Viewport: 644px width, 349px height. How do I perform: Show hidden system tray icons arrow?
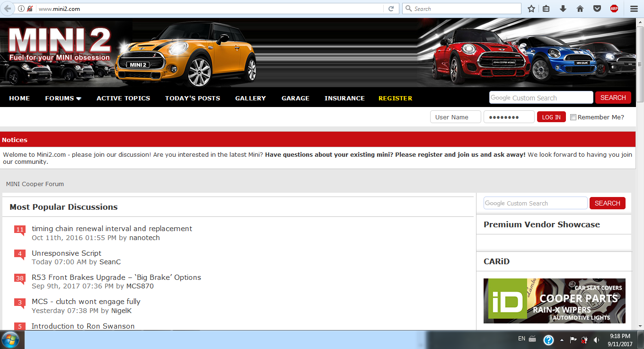pyautogui.click(x=562, y=340)
